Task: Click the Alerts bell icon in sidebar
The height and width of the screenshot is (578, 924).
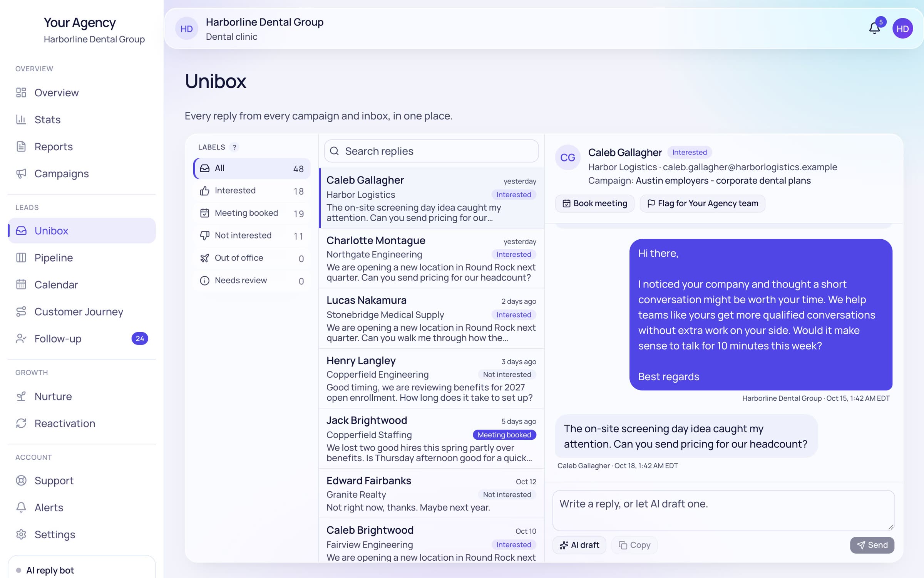Action: click(x=21, y=507)
